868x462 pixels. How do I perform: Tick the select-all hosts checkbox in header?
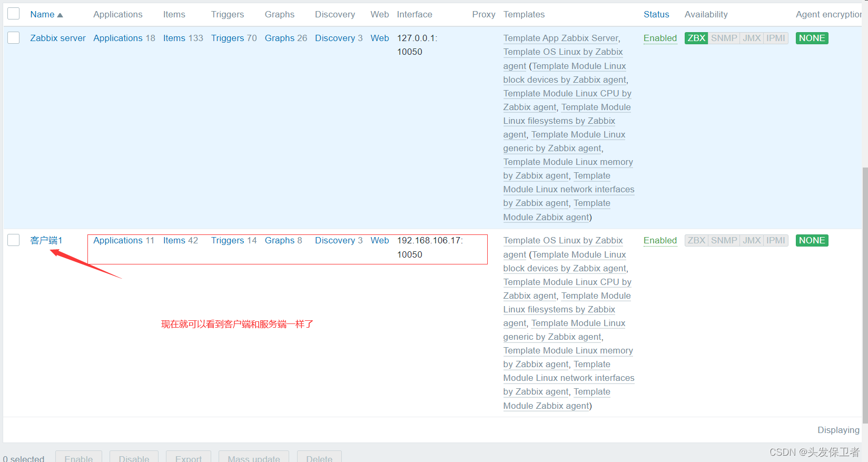click(x=14, y=14)
